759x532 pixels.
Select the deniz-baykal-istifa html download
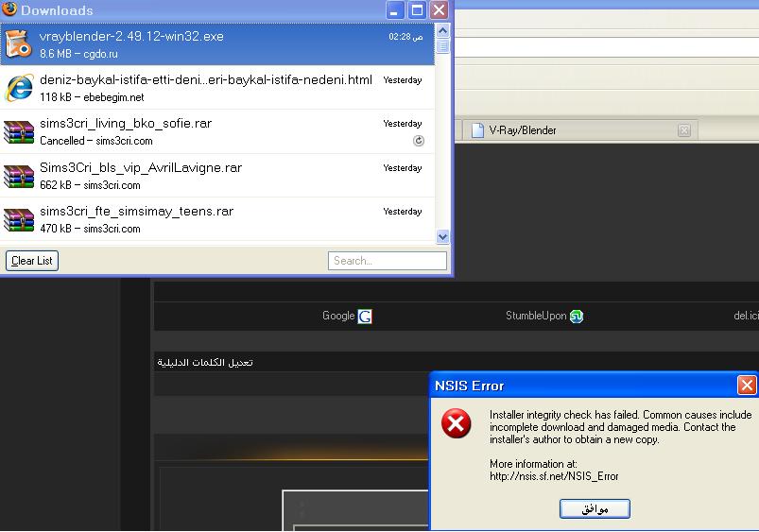click(217, 88)
